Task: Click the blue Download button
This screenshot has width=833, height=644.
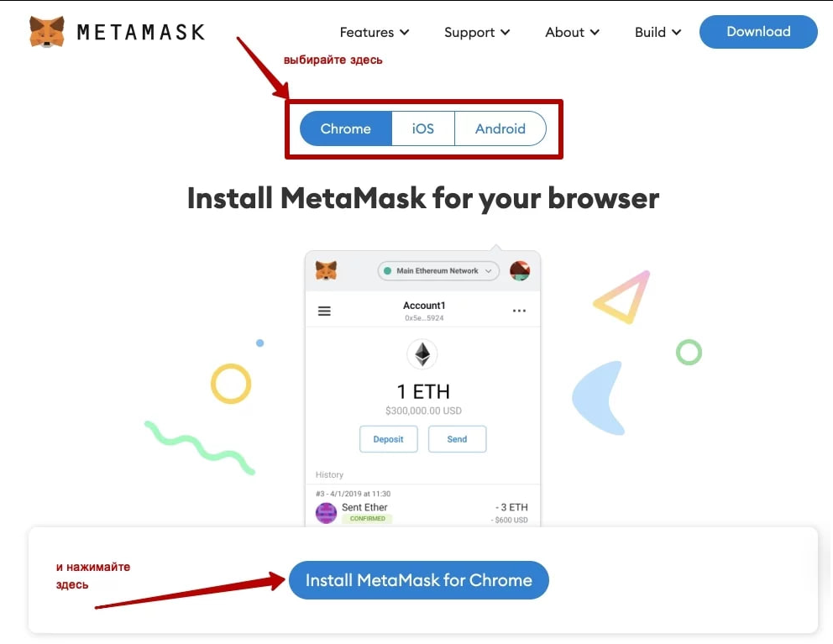Action: [758, 32]
